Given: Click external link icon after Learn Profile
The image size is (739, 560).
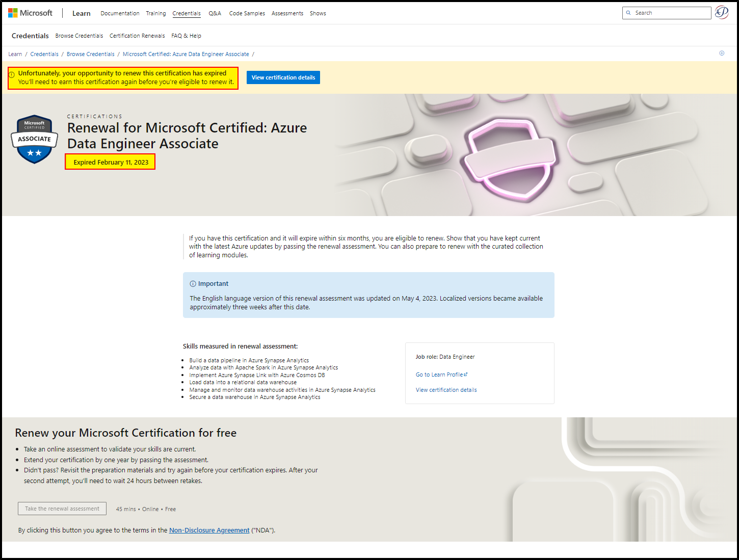Looking at the screenshot, I should 465,375.
